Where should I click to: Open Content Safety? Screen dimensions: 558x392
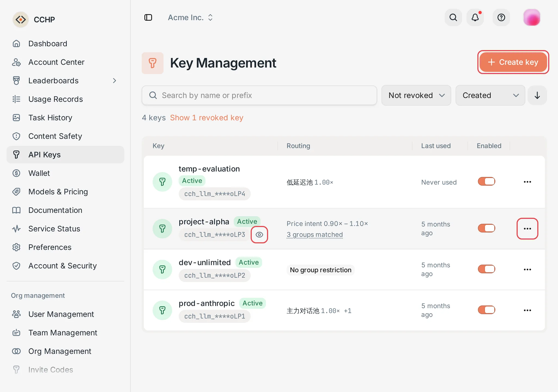[x=65, y=136]
